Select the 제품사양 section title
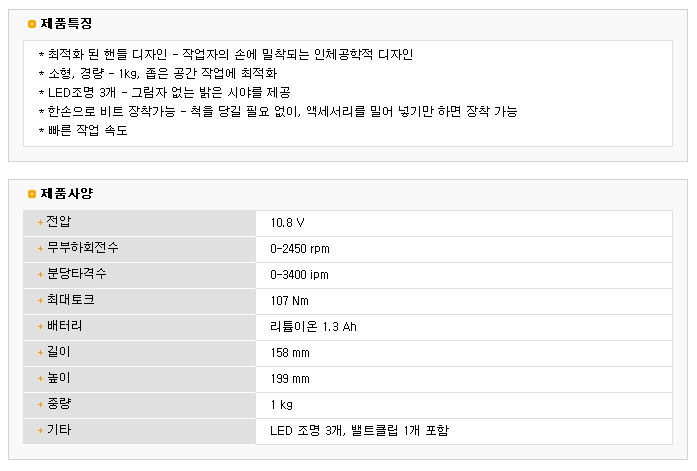This screenshot has height=471, width=697. click(x=67, y=194)
